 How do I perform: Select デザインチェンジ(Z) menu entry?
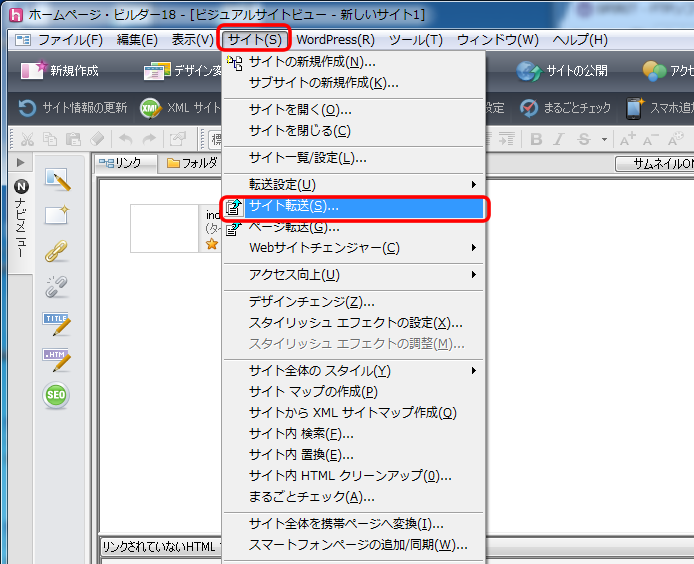point(353,302)
